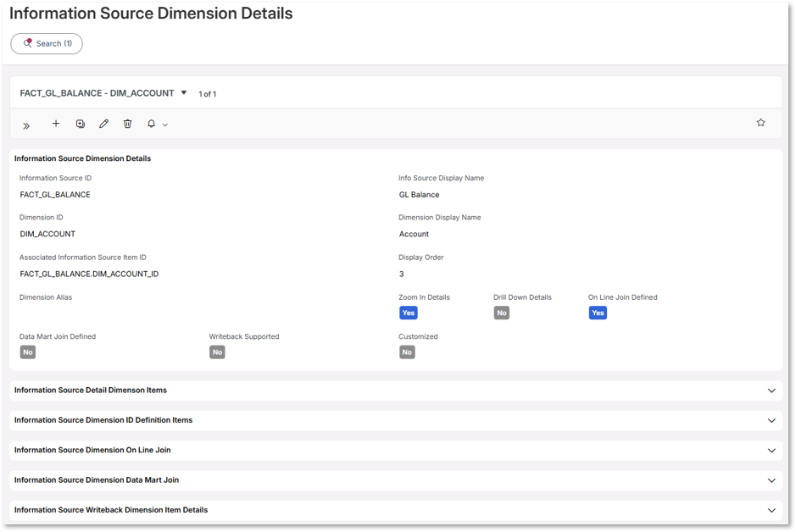Add a new record with plus icon
The image size is (796, 532).
point(56,123)
